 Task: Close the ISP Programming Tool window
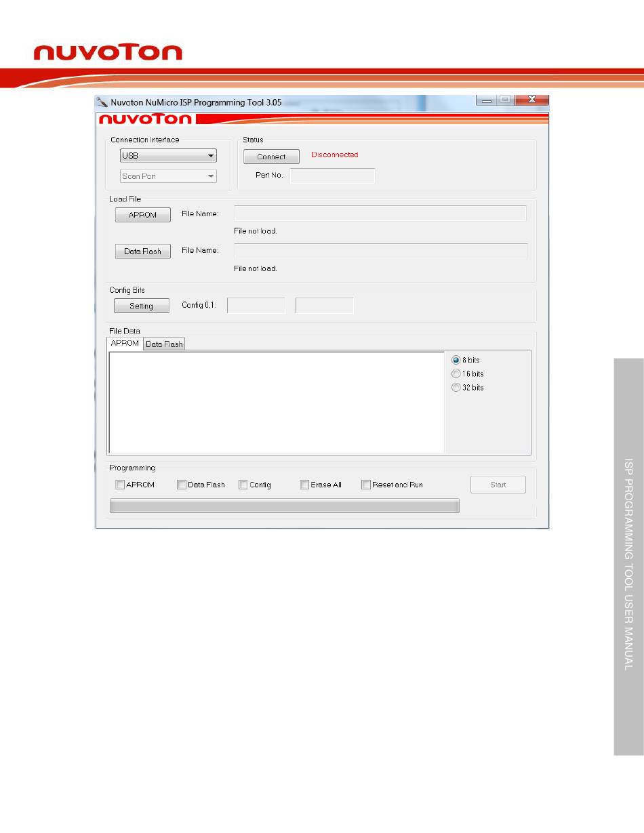tap(531, 100)
